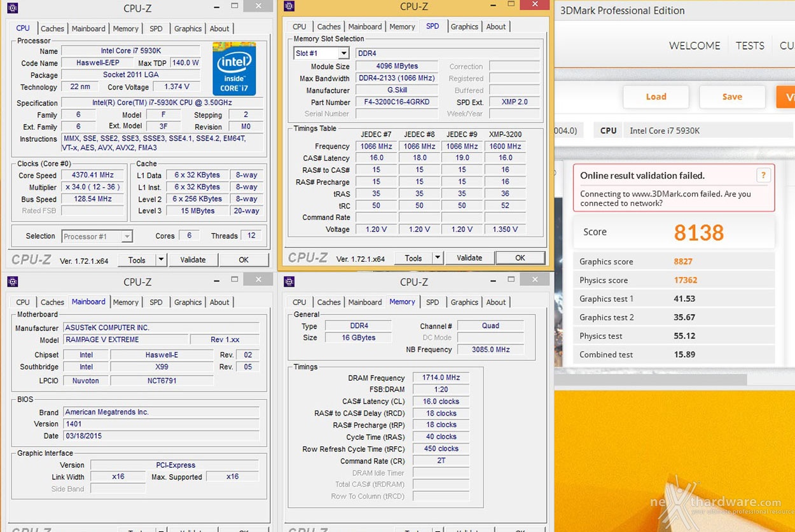Screen dimensions: 795x532
Task: Open WELCOME section in 3DMark
Action: (x=695, y=46)
